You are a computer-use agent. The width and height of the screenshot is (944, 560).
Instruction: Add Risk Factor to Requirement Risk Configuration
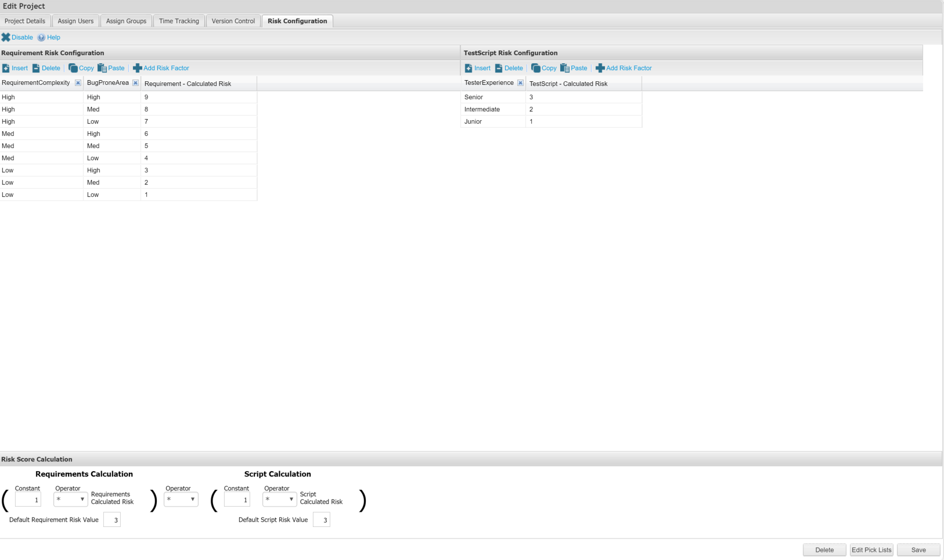pyautogui.click(x=161, y=68)
